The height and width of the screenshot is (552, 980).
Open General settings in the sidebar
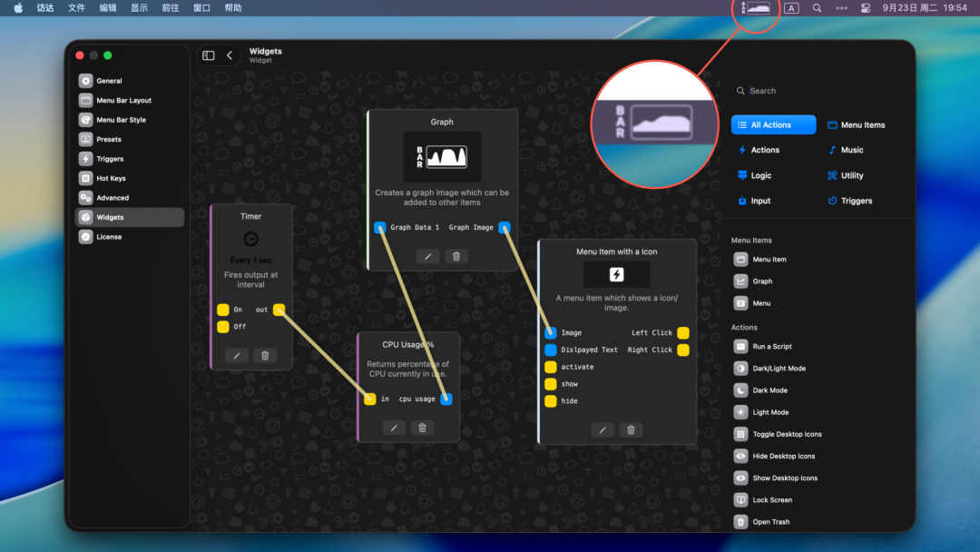pyautogui.click(x=130, y=81)
